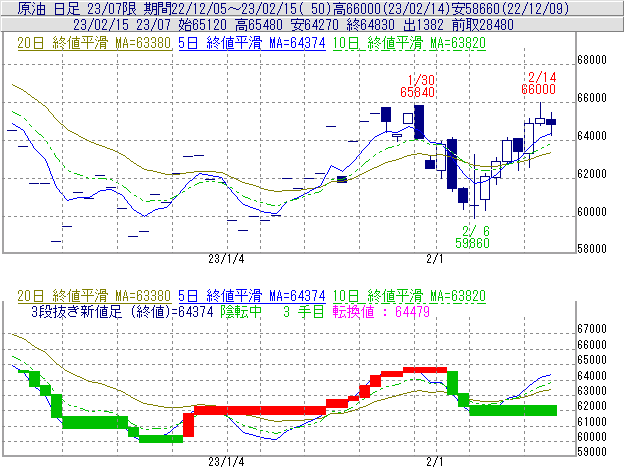Click the lower chart's '5日 終値平滑 MA=64374' legend
The image size is (624, 475).
pos(252,296)
